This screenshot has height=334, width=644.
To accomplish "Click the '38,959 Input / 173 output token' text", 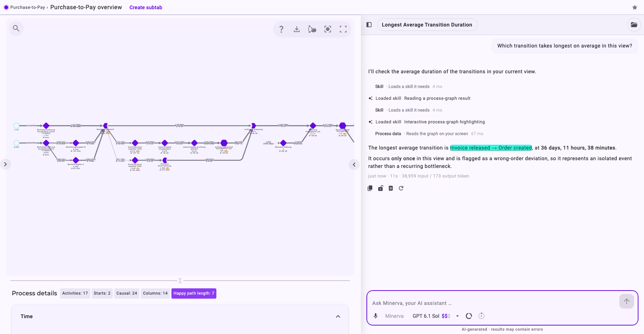I will (435, 176).
